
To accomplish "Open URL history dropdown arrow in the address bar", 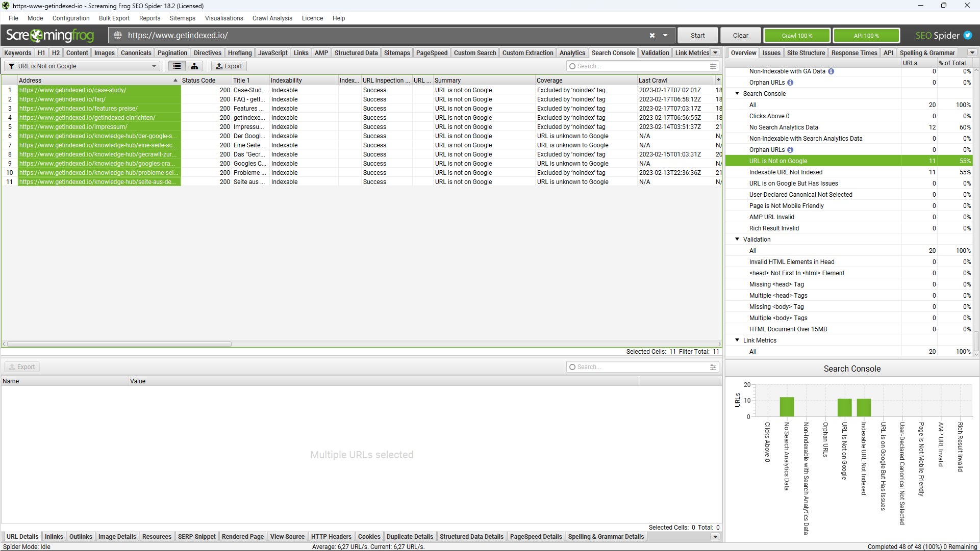I will 665,36.
